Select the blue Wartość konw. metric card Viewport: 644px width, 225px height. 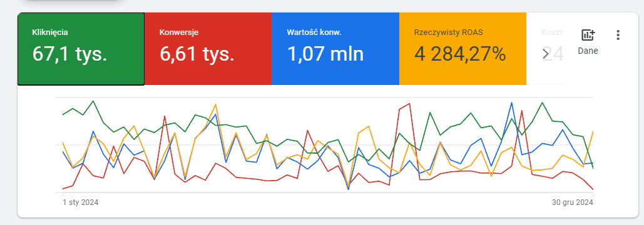click(x=335, y=49)
